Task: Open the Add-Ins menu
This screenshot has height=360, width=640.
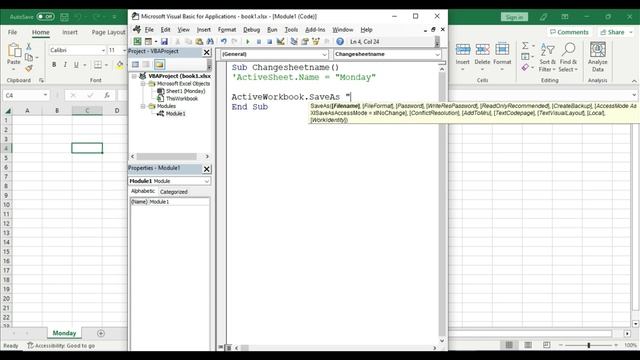Action: tap(315, 30)
